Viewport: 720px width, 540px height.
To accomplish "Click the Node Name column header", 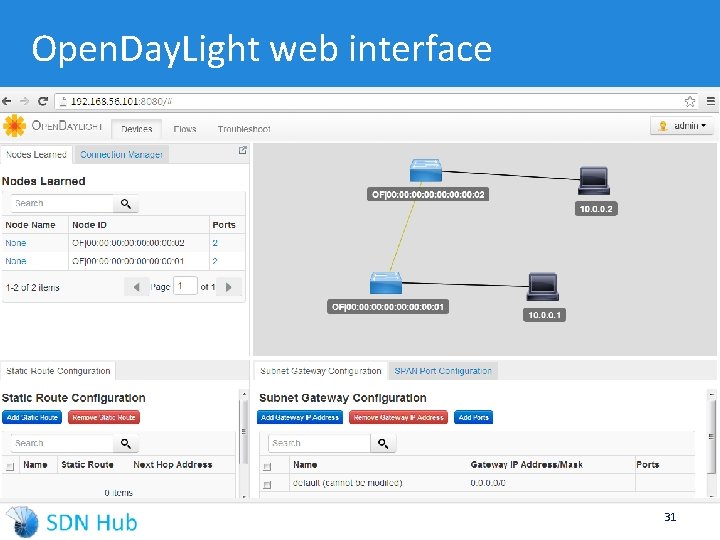I will tap(30, 225).
